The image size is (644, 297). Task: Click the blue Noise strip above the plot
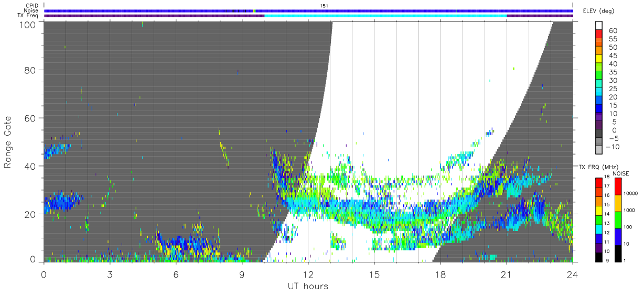click(x=308, y=10)
